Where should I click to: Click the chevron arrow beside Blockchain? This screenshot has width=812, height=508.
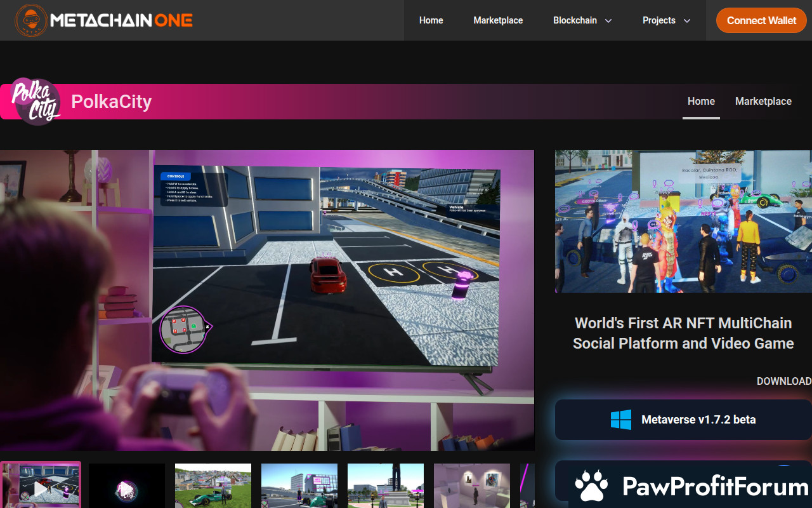608,21
